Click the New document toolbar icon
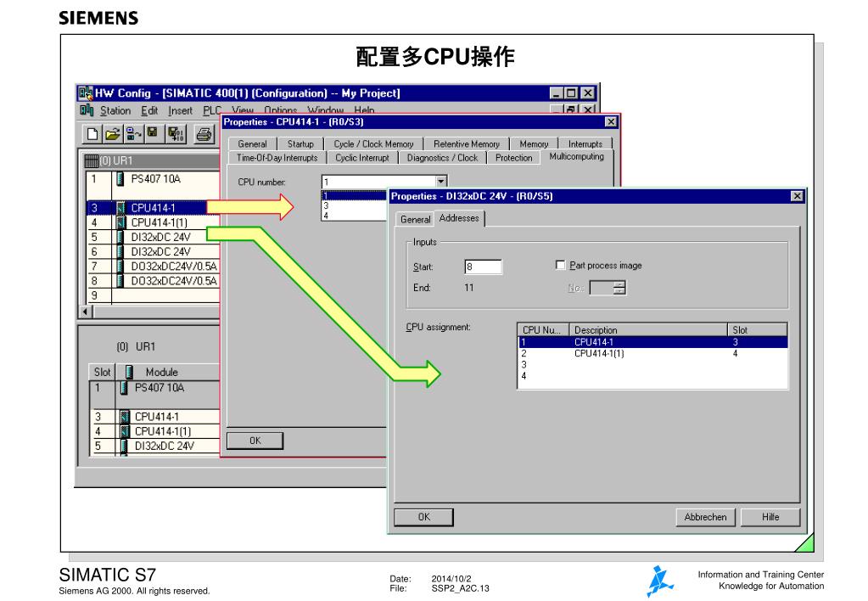 pyautogui.click(x=92, y=134)
